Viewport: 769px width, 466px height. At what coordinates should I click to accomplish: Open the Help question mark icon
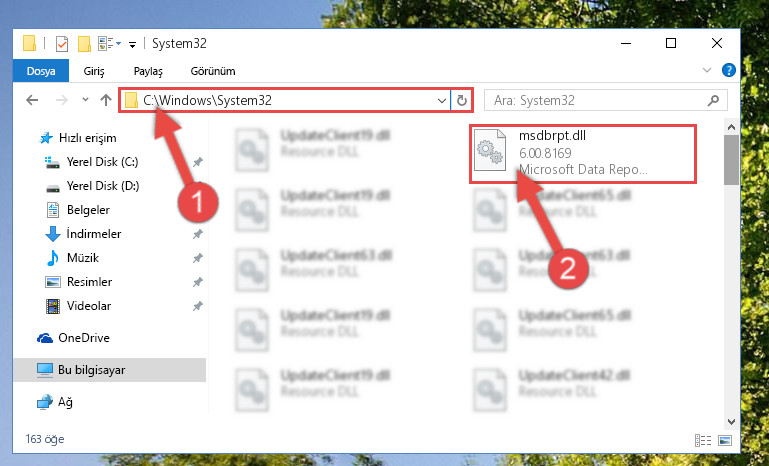click(x=729, y=70)
